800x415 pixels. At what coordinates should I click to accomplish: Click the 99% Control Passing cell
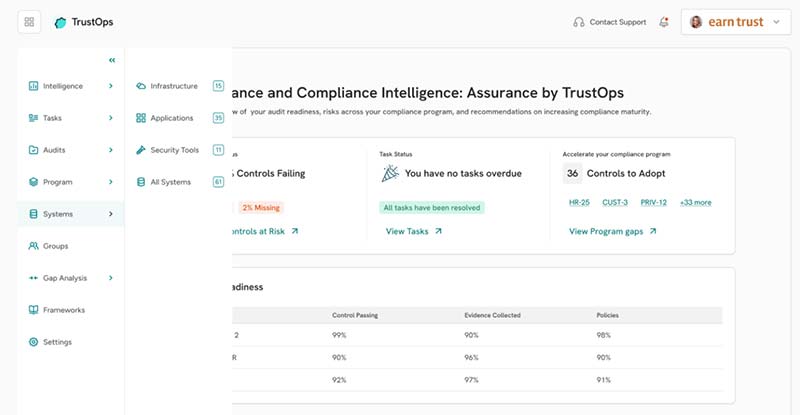339,335
